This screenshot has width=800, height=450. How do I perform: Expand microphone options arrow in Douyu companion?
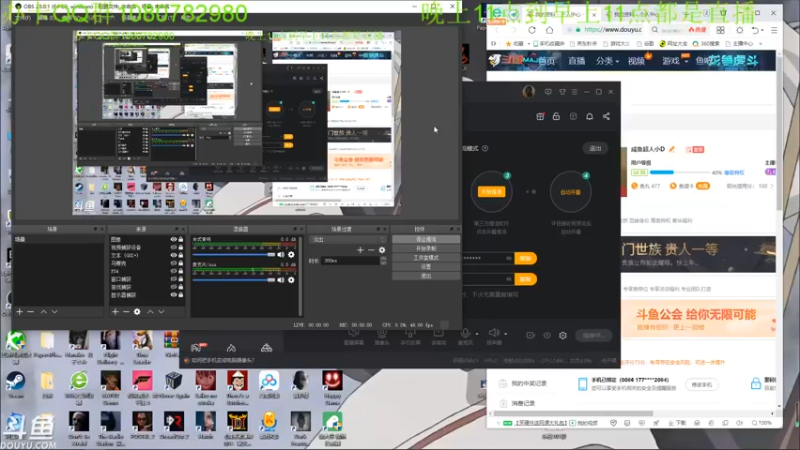477,334
